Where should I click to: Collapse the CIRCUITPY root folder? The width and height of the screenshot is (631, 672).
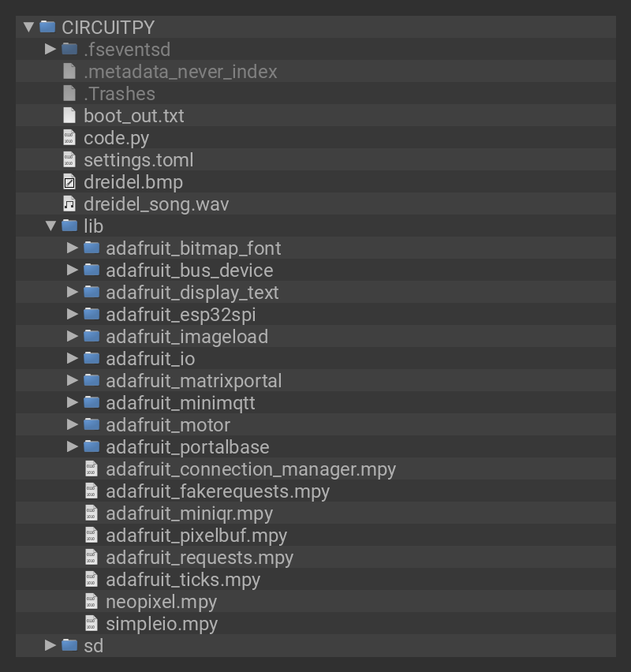pos(29,27)
